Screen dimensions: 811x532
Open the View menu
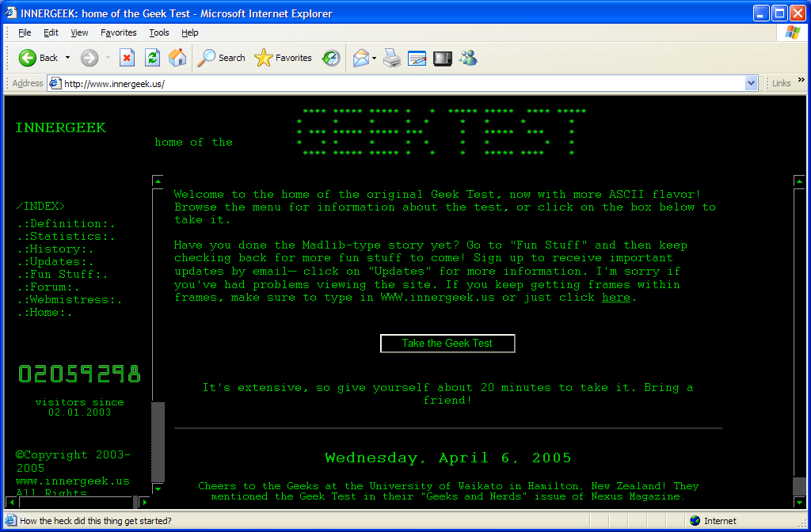click(x=79, y=32)
